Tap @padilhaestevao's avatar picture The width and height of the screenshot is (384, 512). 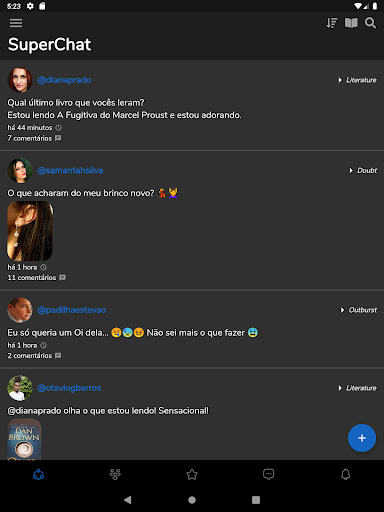point(20,310)
